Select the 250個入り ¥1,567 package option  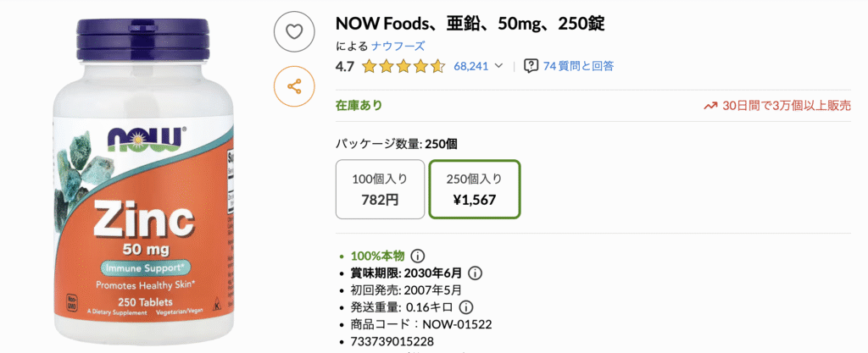(x=474, y=189)
